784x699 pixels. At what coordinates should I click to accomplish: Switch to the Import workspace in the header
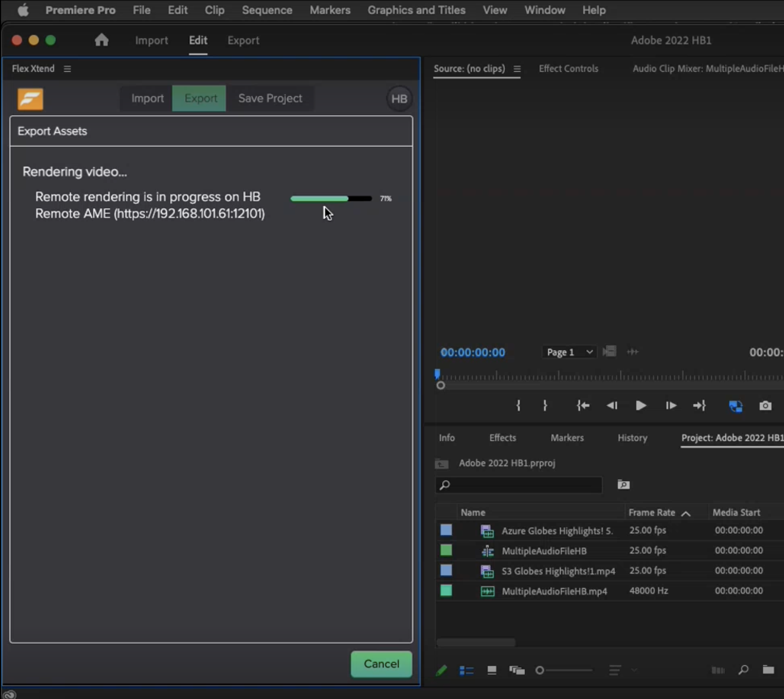[151, 40]
